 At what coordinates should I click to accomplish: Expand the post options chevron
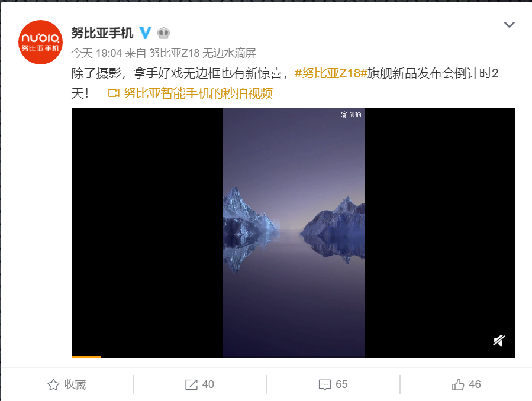coord(510,25)
